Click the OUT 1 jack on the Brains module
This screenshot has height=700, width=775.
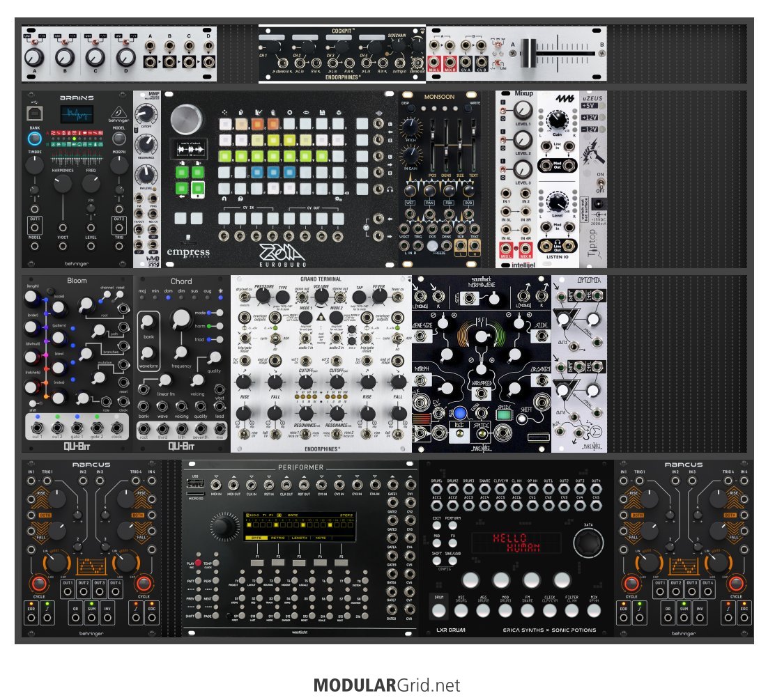coord(35,228)
